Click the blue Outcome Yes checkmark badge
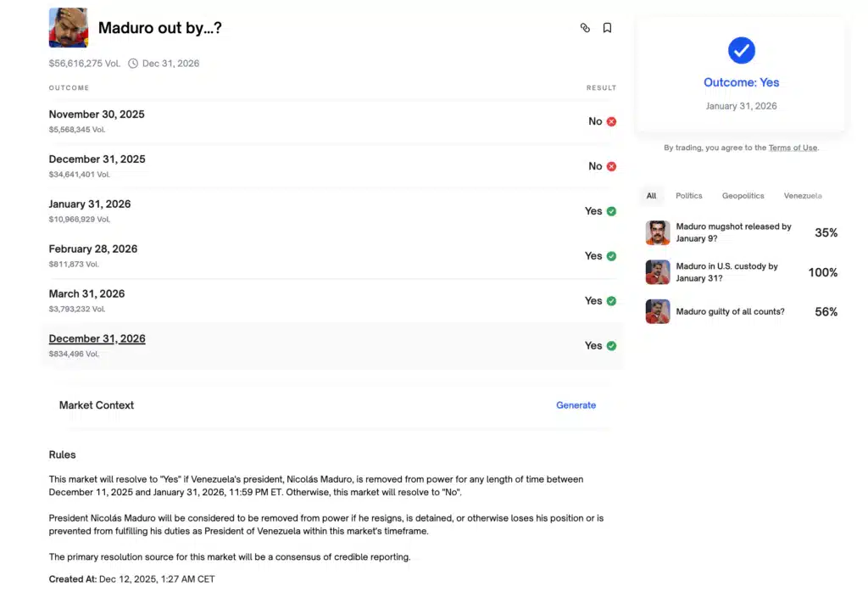Screen dimensions: 868x592 (741, 51)
